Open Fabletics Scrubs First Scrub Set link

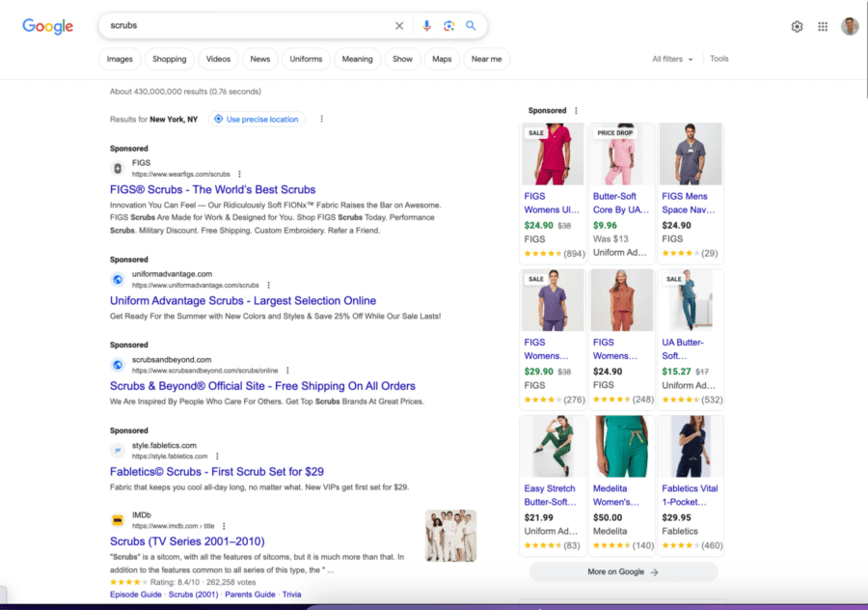coord(217,472)
